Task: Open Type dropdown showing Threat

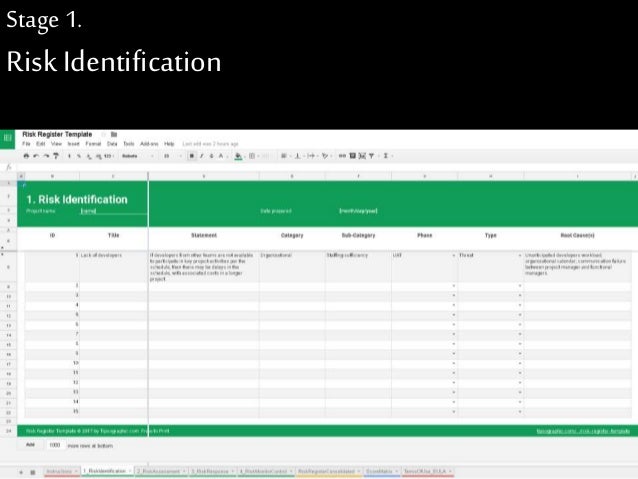Action: [x=520, y=256]
